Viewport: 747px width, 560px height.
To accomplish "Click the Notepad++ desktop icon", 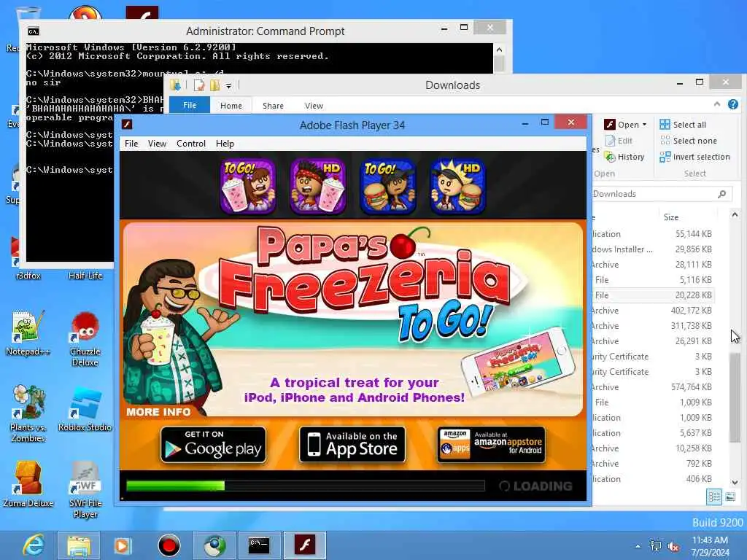I will click(x=28, y=333).
